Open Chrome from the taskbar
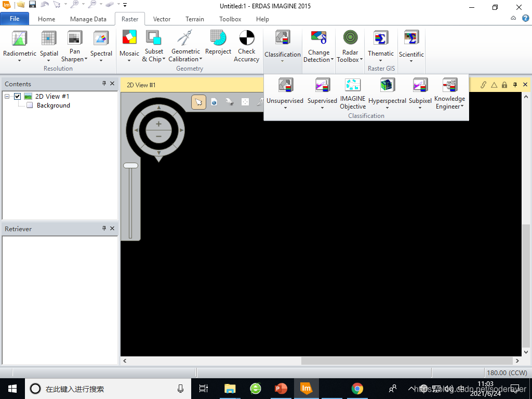This screenshot has height=399, width=532. 357,389
